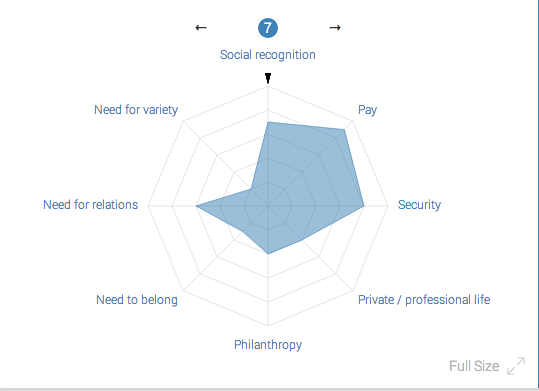Click the Security data vertex on radar
Image resolution: width=539 pixels, height=391 pixels.
[364, 206]
